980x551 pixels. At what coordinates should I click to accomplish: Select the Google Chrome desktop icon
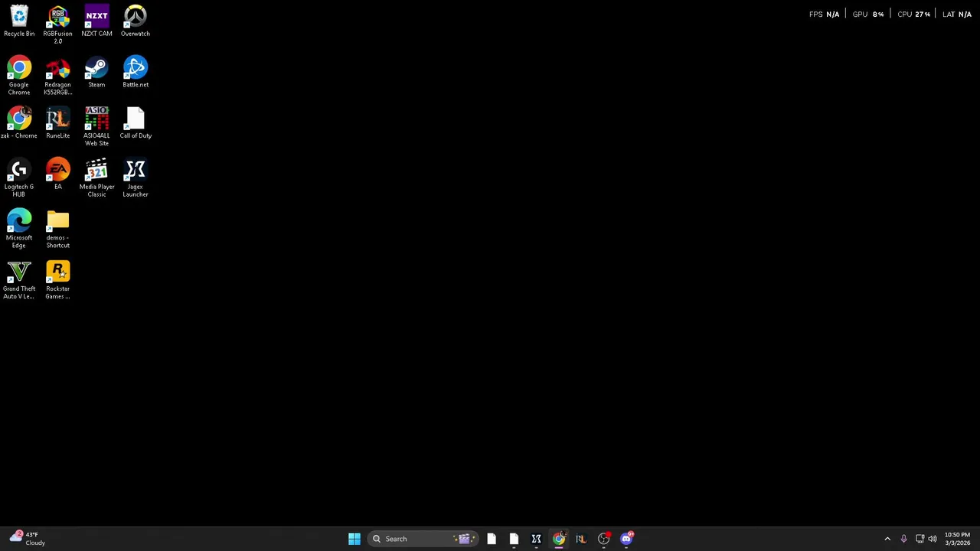[19, 76]
